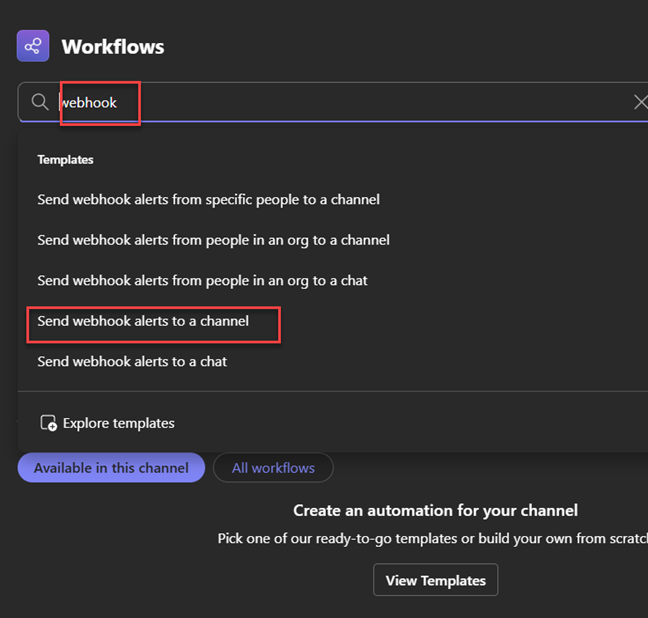Switch to "Available in this channel" filter
This screenshot has height=618, width=648.
(x=111, y=468)
